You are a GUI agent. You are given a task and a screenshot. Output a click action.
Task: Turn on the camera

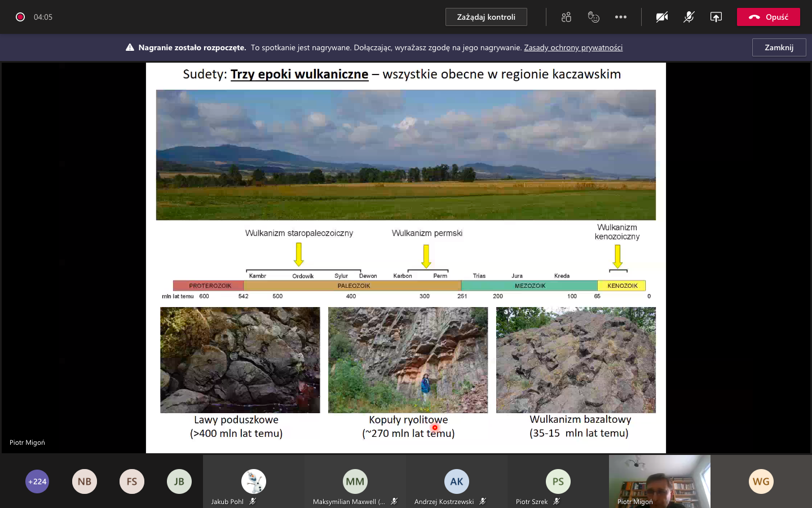pyautogui.click(x=661, y=17)
